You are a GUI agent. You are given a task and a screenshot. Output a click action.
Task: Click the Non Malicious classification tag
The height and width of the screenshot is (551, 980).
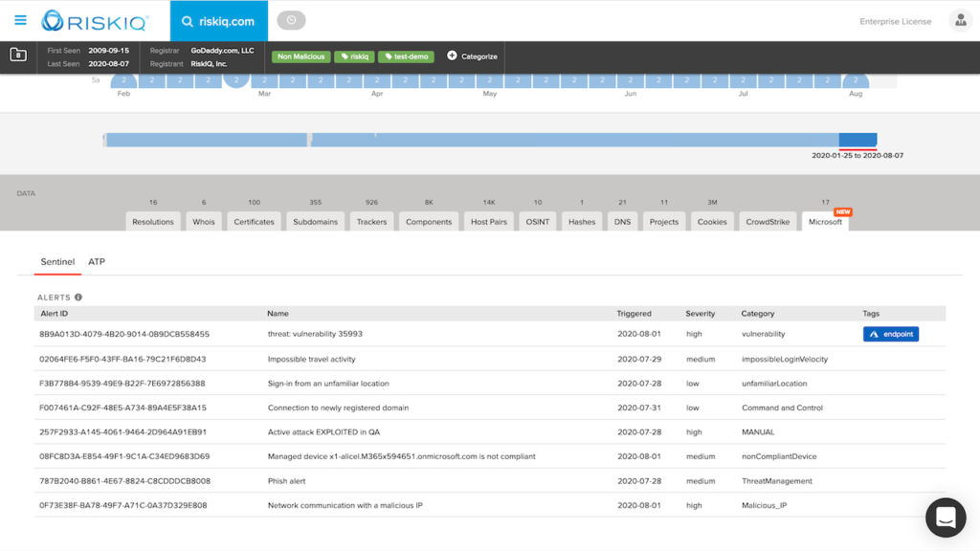[301, 56]
